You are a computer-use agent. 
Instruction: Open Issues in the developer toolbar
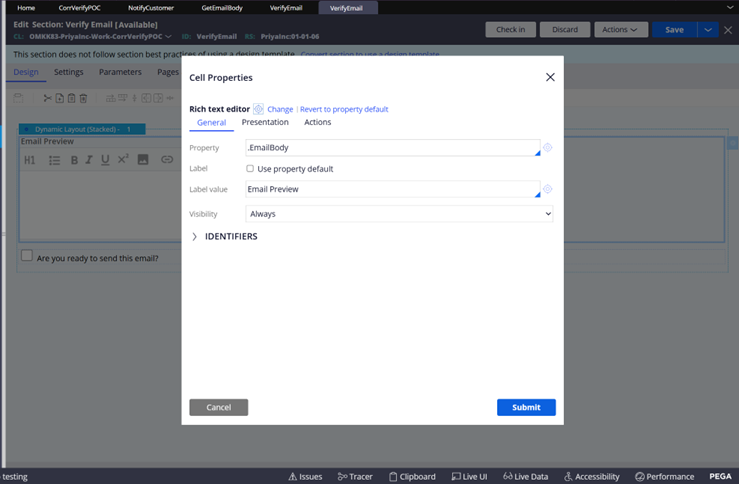[305, 476]
